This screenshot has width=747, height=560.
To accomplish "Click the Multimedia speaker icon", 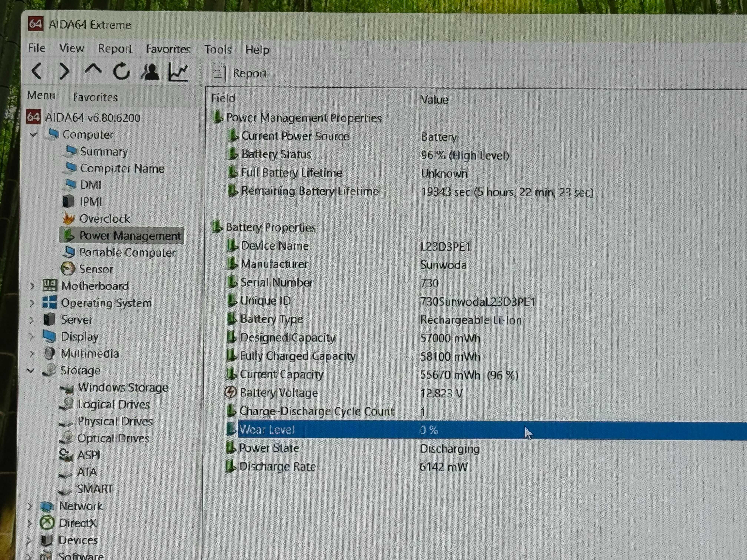I will (49, 353).
